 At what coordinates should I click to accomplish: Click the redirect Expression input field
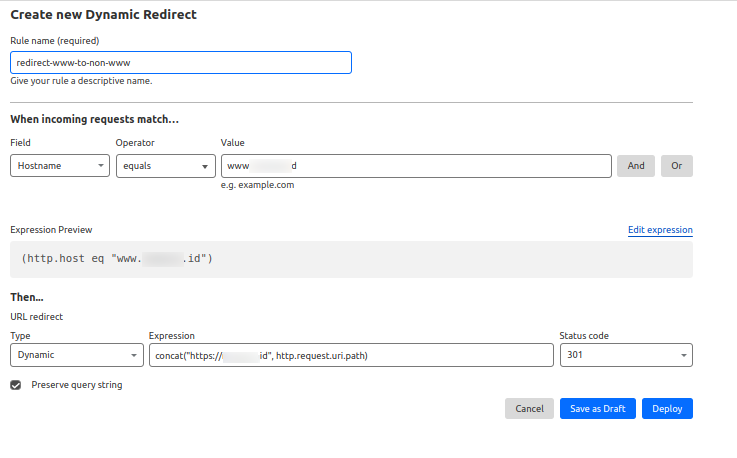point(352,355)
